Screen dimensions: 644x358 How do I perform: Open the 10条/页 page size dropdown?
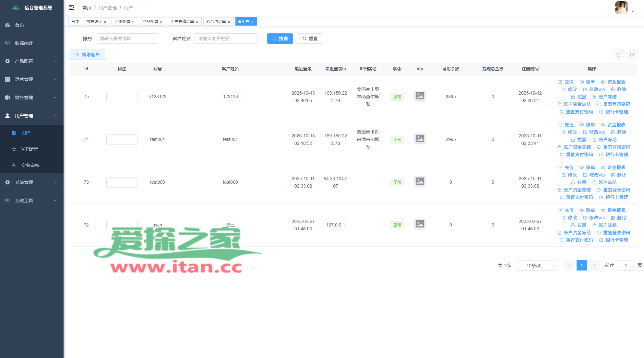point(537,265)
